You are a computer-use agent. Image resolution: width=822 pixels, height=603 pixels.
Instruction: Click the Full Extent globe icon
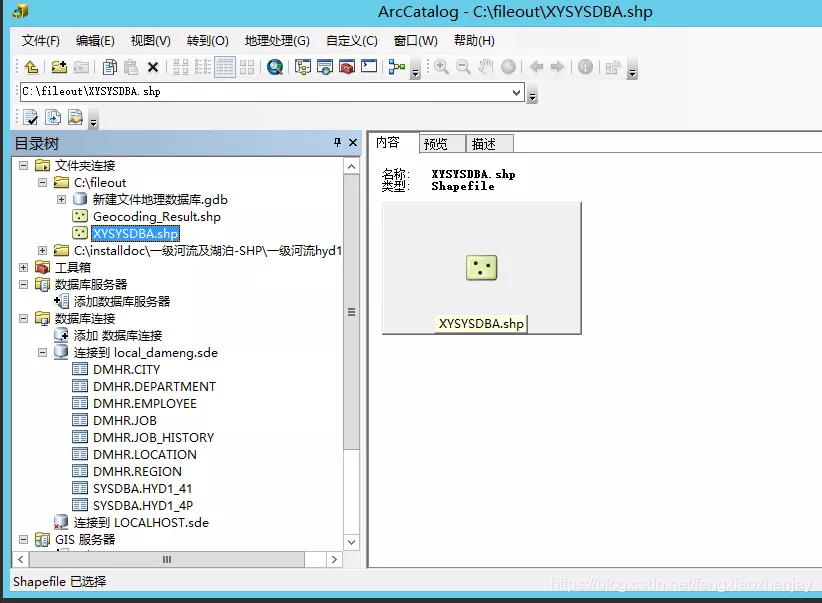pyautogui.click(x=508, y=67)
